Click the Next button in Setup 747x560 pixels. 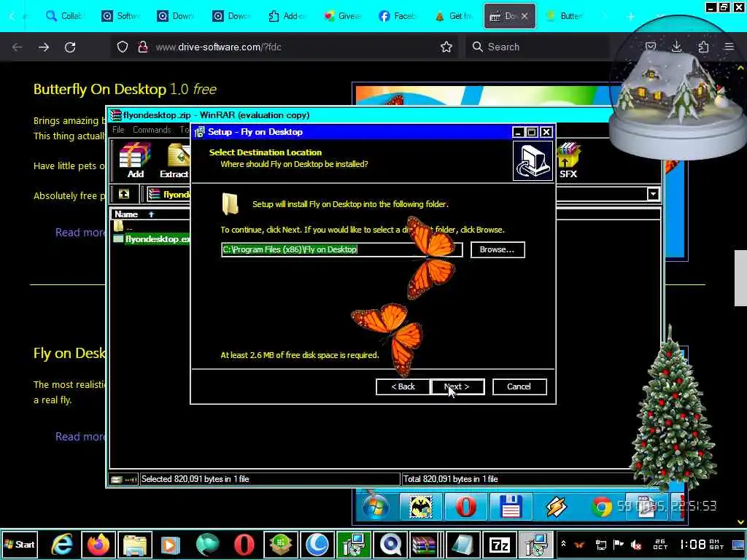coord(457,386)
